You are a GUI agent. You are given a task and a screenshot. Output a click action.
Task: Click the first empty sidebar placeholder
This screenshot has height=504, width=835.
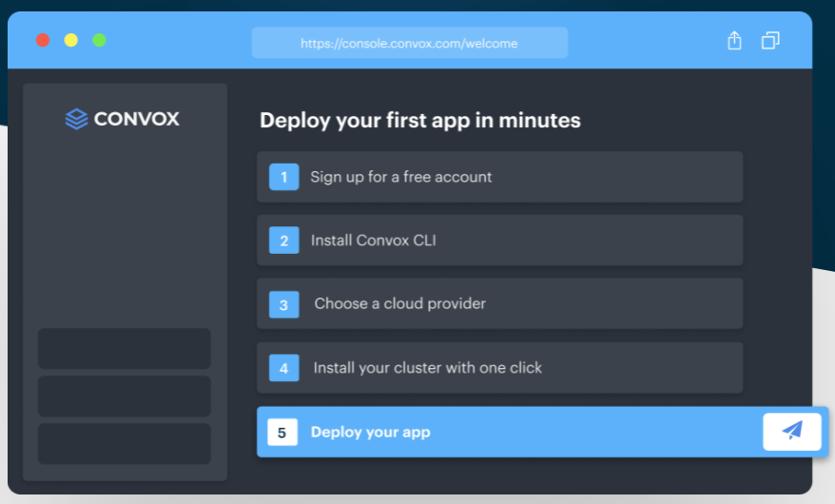(124, 349)
